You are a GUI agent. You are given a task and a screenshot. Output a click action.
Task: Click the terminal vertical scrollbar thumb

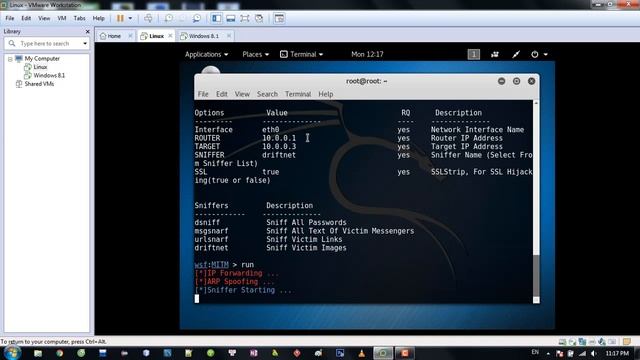(x=536, y=276)
